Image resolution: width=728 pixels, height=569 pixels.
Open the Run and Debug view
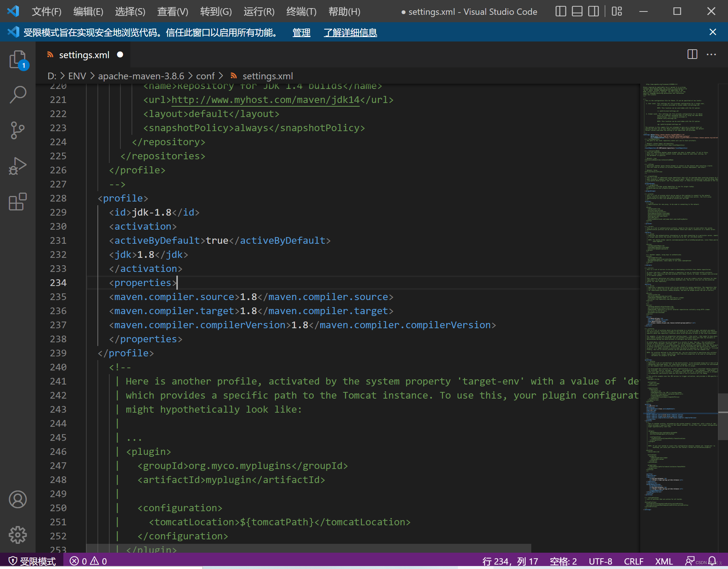click(18, 166)
